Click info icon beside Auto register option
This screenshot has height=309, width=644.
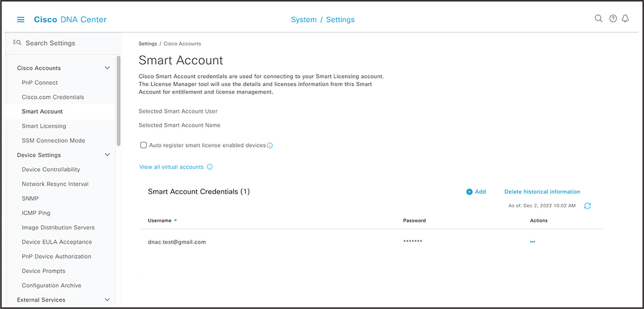[270, 146]
